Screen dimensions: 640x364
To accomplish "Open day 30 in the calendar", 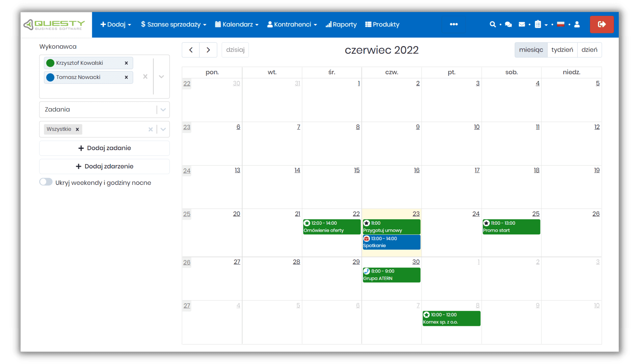I will [416, 262].
